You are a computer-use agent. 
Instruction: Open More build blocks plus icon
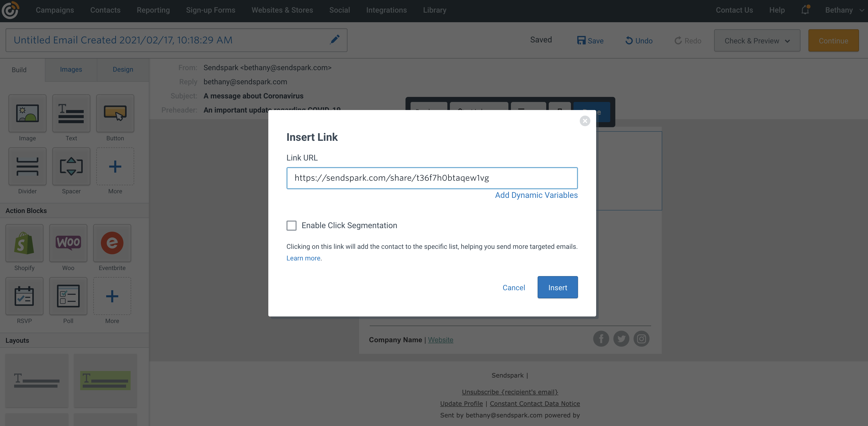click(115, 166)
